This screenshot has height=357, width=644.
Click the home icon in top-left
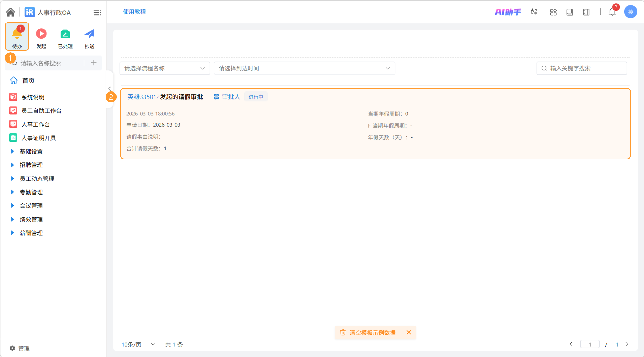pos(11,12)
